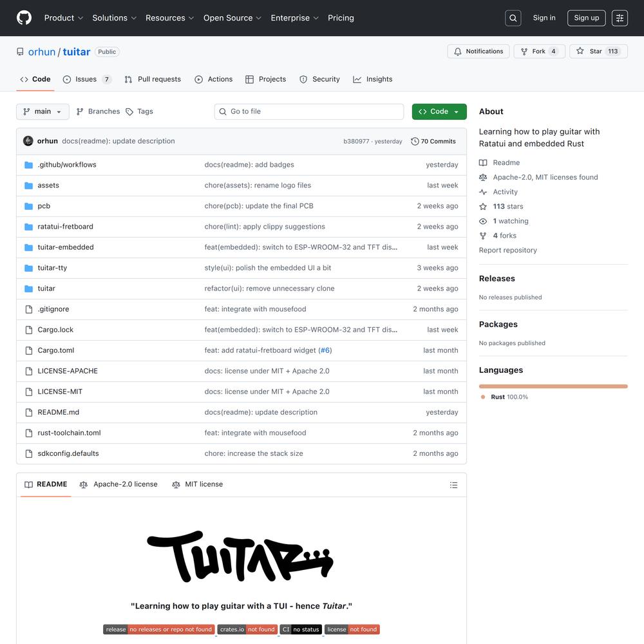Click the Readme book icon in About
The image size is (644, 644).
coord(483,163)
